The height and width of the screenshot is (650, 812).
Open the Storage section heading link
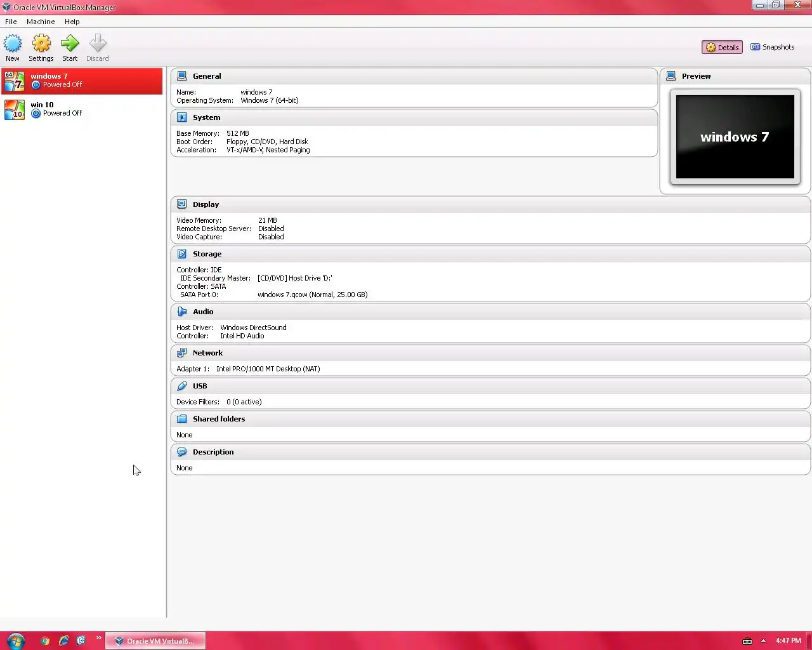[207, 254]
